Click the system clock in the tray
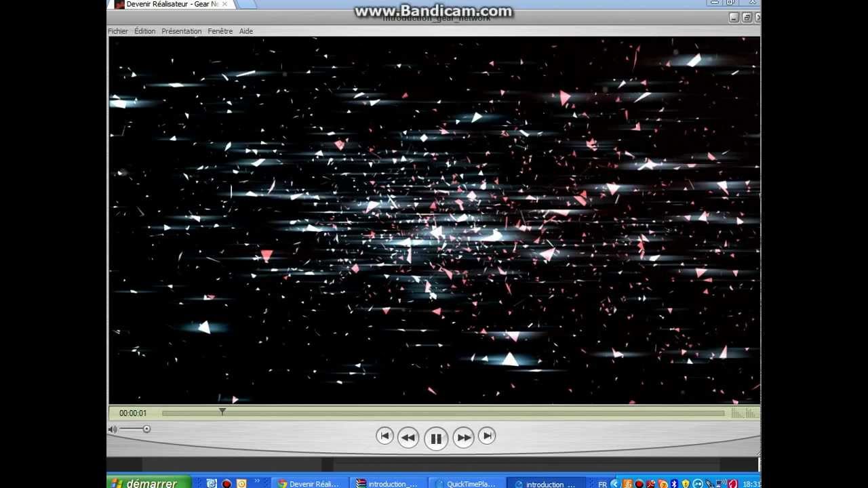The image size is (868, 488). [x=751, y=484]
